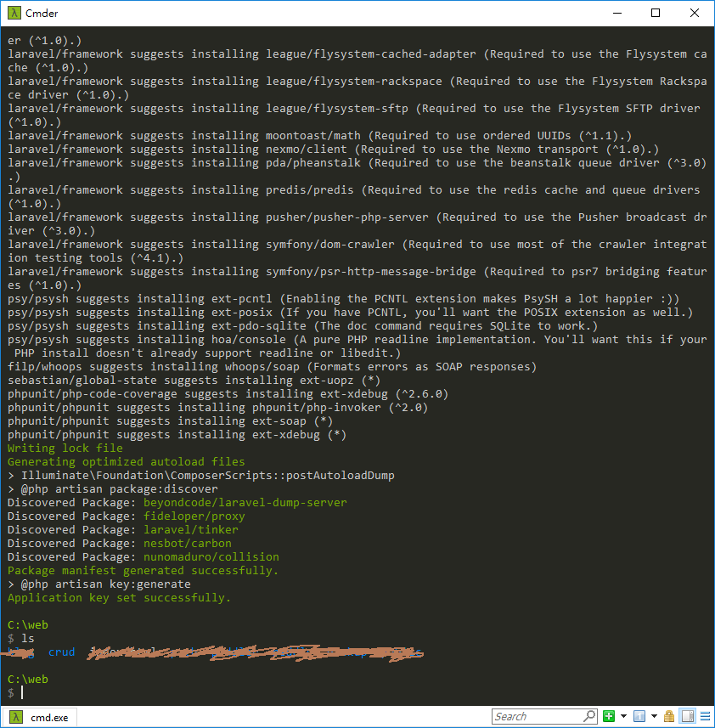This screenshot has width=715, height=728.
Task: Click the Cmder lambda icon in title bar
Action: (x=14, y=13)
